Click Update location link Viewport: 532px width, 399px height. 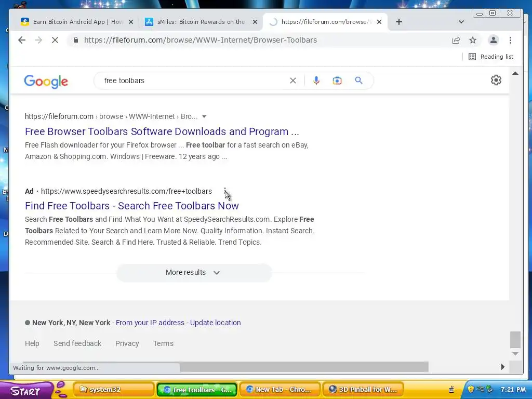[216, 323]
